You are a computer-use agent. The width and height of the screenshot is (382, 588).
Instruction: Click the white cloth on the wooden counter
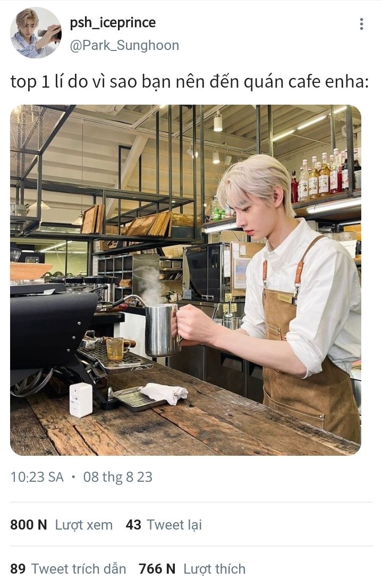164,393
